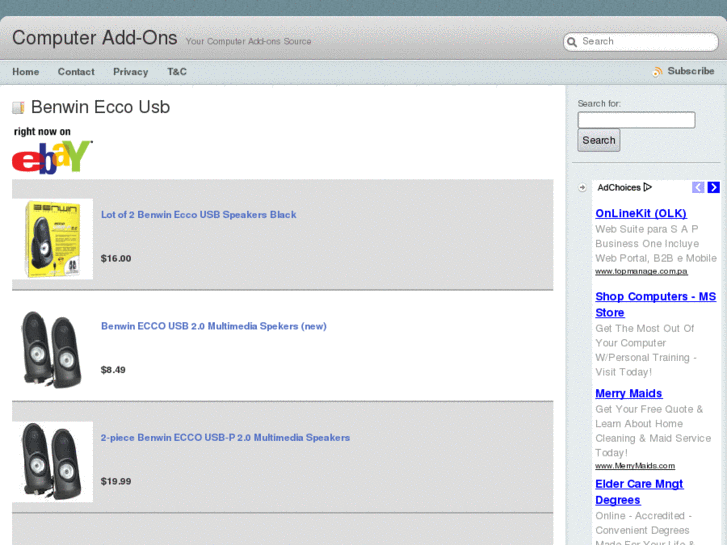The image size is (727, 545).
Task: Click the $19.99 price text
Action: [116, 481]
